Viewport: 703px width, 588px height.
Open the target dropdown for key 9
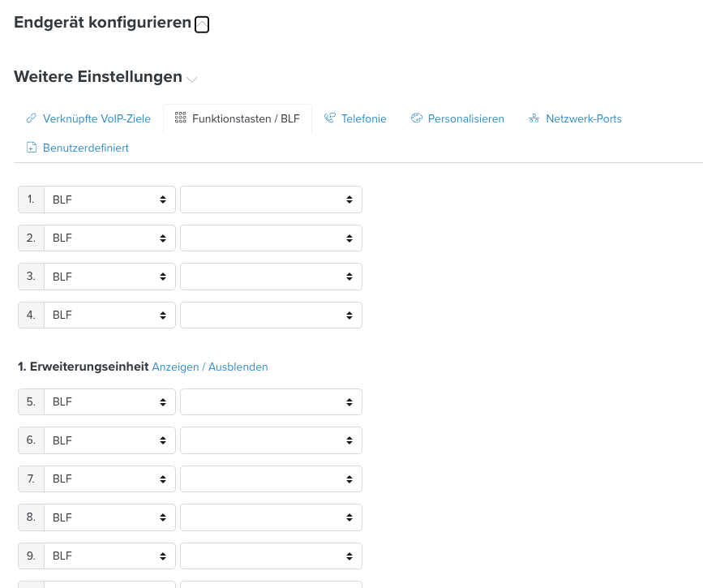click(x=272, y=556)
